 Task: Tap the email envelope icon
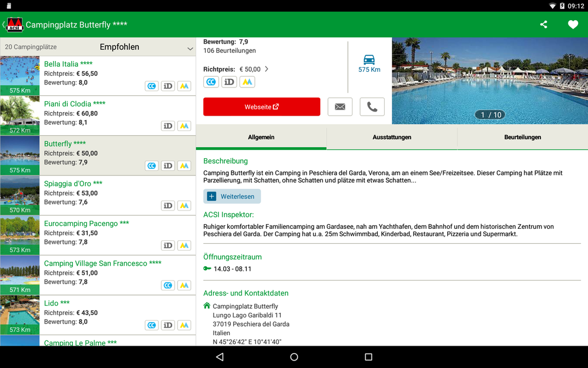pyautogui.click(x=340, y=107)
